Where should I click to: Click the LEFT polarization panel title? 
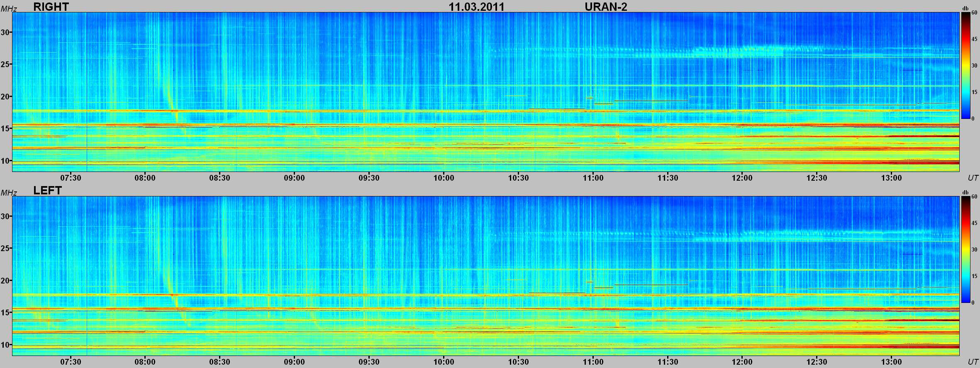click(47, 191)
